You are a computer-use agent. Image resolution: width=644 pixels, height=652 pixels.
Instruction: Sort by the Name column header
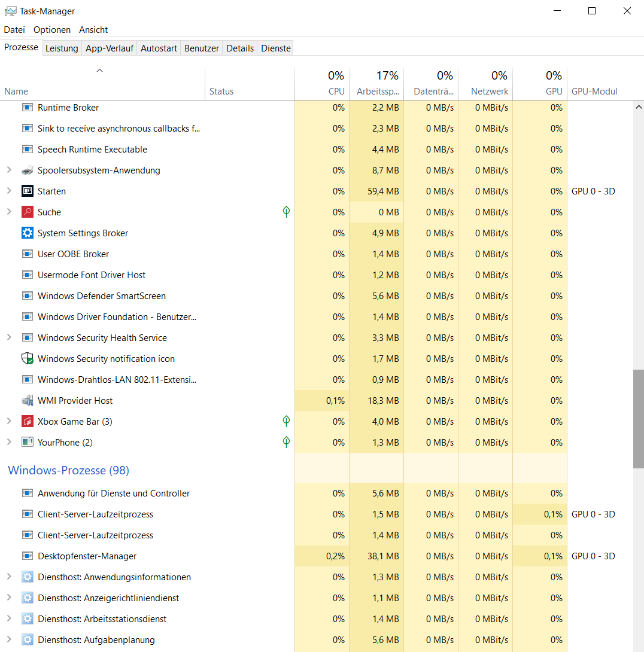102,84
